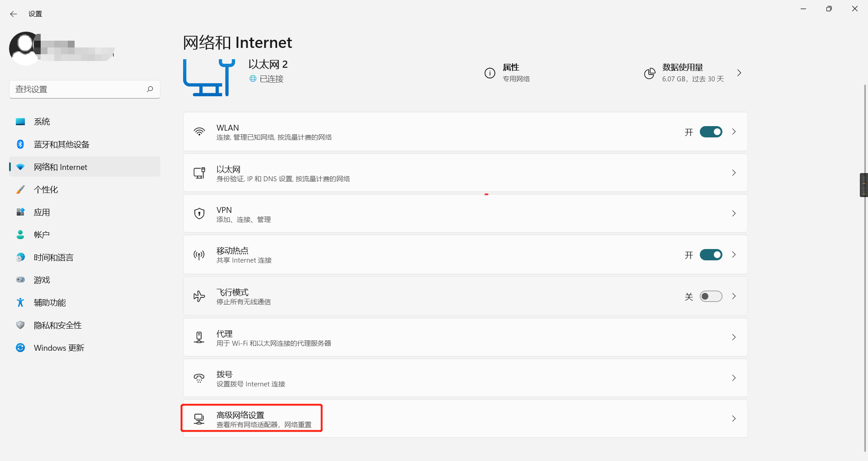
Task: Open 拨号 Internet 连接 entry
Action: click(x=465, y=378)
